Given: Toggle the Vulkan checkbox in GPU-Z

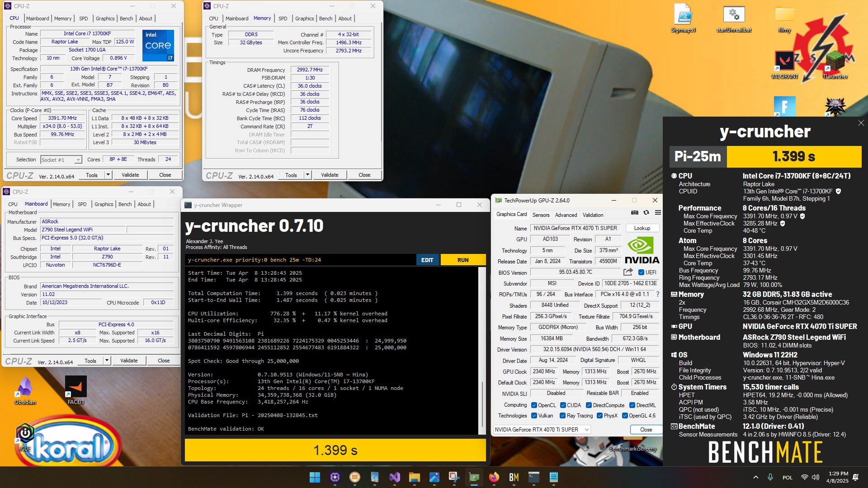Looking at the screenshot, I should click(534, 416).
